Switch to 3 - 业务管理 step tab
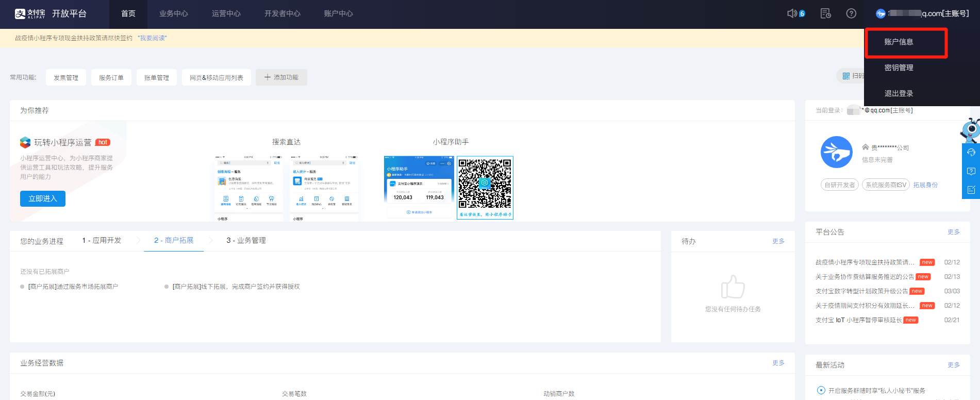The image size is (980, 400). [246, 241]
